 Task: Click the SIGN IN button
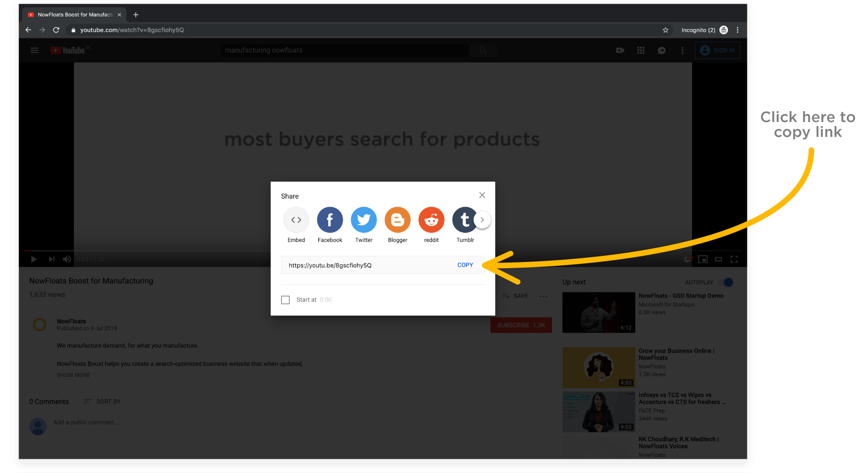pyautogui.click(x=717, y=50)
